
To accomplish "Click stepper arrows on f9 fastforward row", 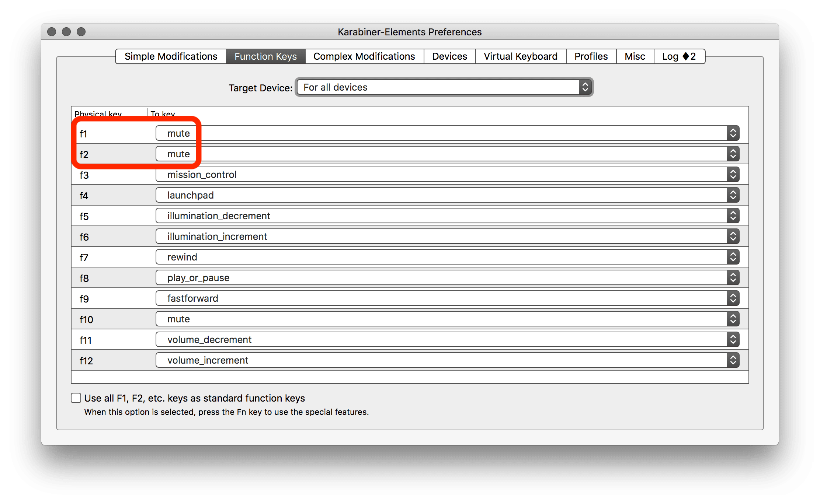I will pyautogui.click(x=733, y=298).
